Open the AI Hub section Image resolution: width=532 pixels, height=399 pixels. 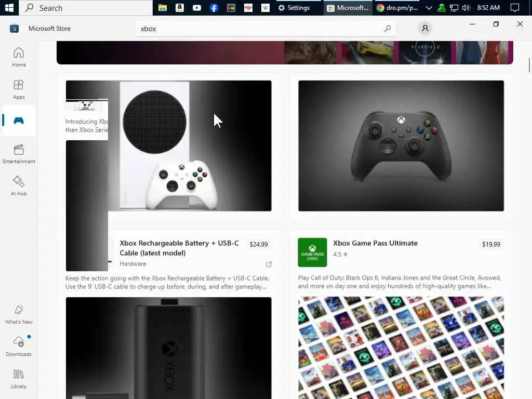(19, 186)
